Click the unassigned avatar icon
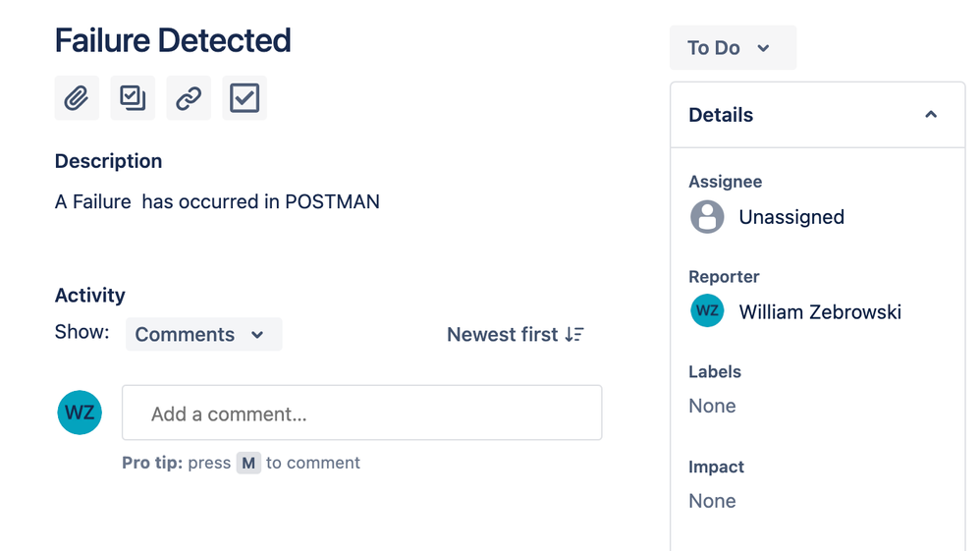This screenshot has height=551, width=980. pyautogui.click(x=707, y=217)
